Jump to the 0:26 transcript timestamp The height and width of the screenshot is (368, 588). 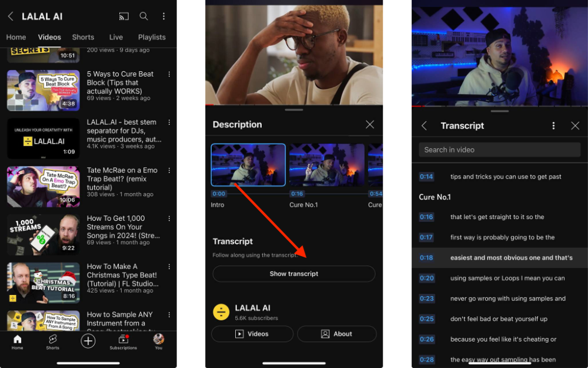(426, 339)
